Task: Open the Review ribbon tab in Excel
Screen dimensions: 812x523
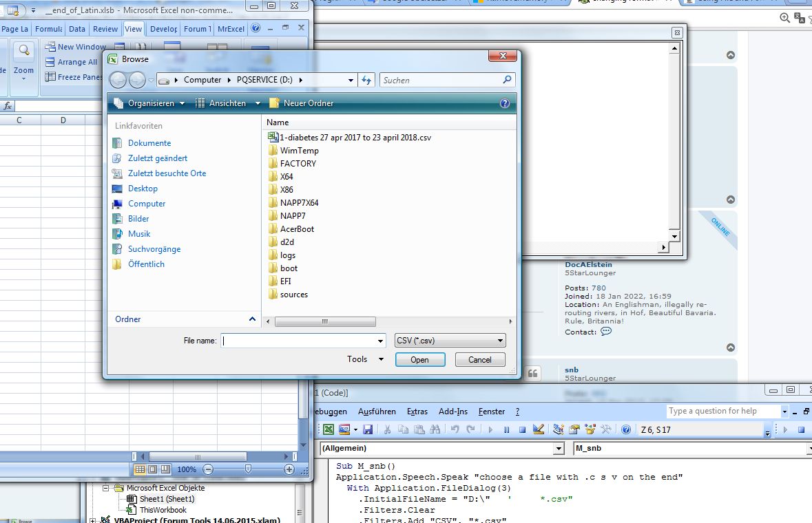Action: (105, 29)
